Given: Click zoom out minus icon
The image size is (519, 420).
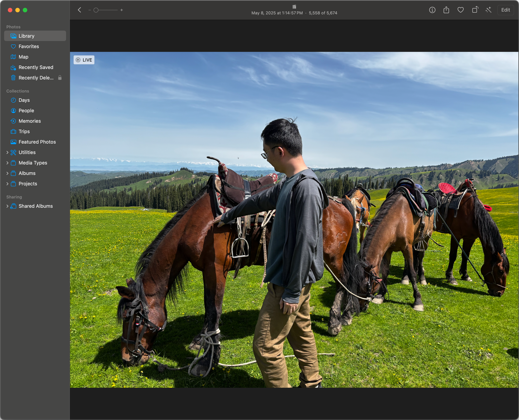Looking at the screenshot, I should 90,10.
